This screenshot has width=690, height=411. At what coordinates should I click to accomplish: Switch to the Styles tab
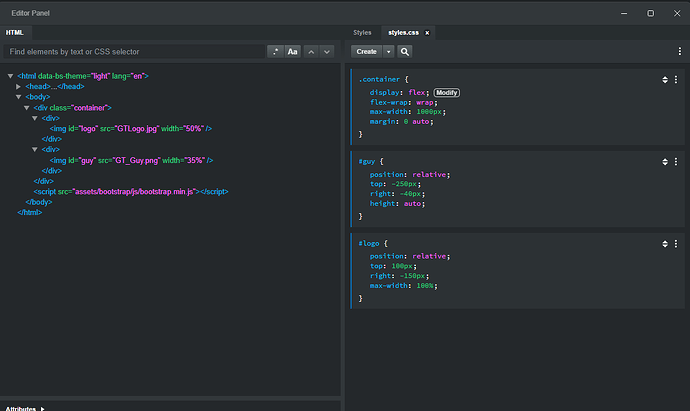tap(362, 33)
